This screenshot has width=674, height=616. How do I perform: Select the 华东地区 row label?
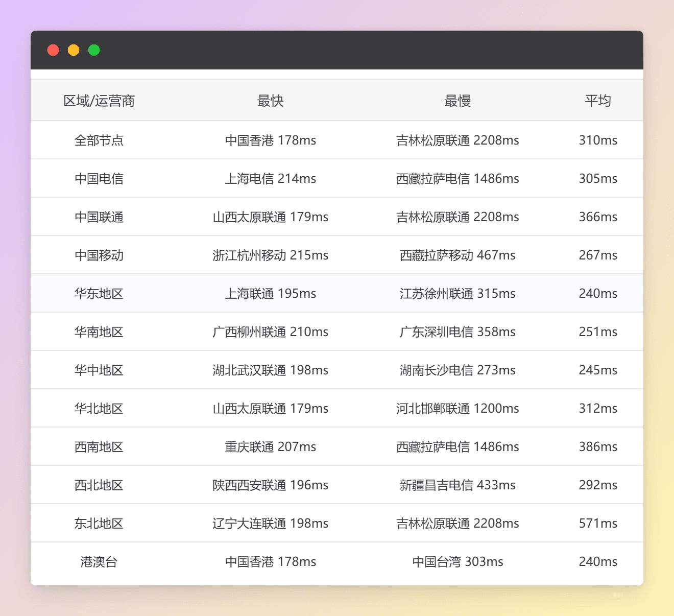[x=99, y=293]
